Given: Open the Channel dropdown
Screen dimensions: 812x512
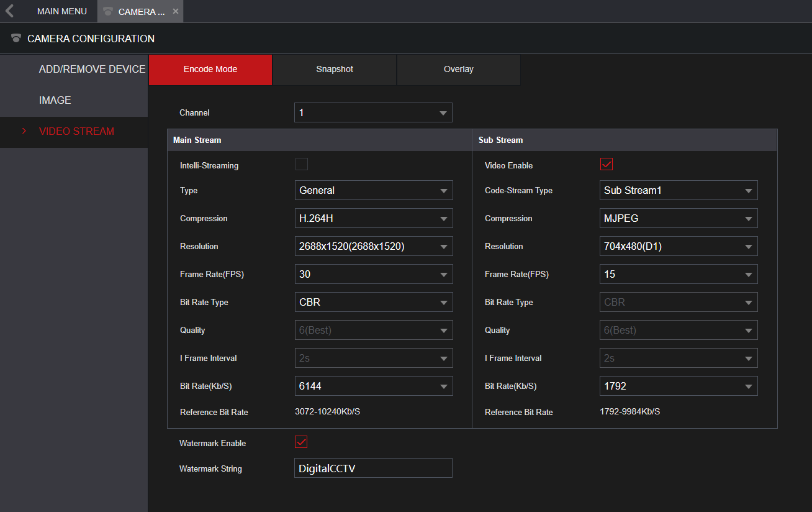Looking at the screenshot, I should click(372, 112).
